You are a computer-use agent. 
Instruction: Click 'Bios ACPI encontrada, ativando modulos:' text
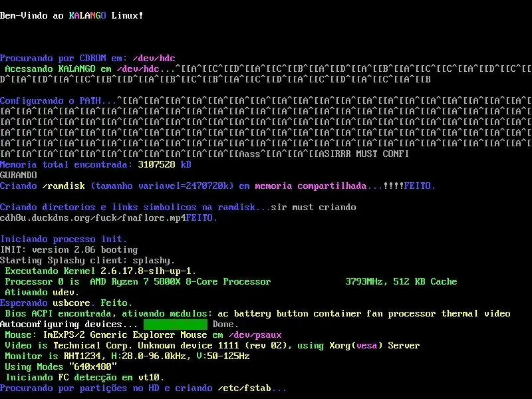coord(108,313)
